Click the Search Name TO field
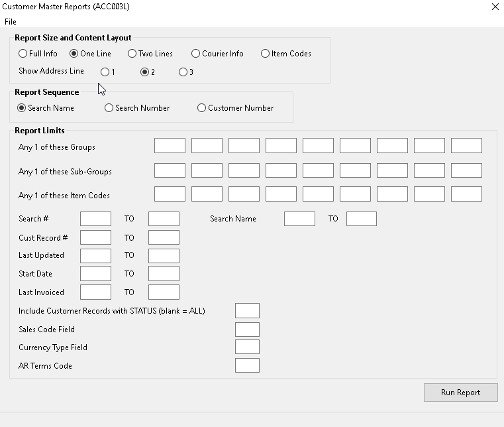 (x=362, y=219)
